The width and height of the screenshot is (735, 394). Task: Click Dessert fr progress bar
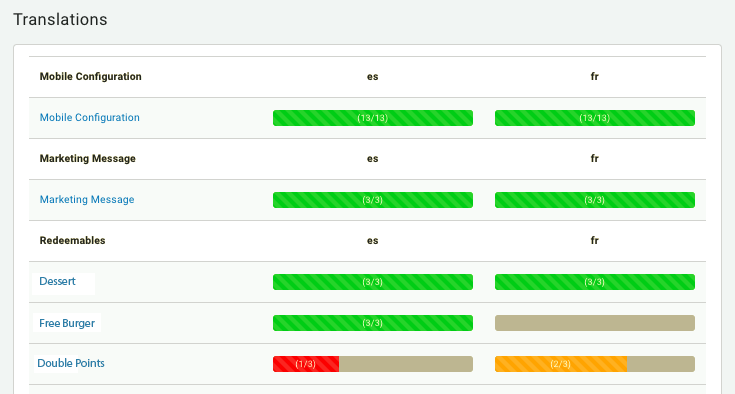595,282
